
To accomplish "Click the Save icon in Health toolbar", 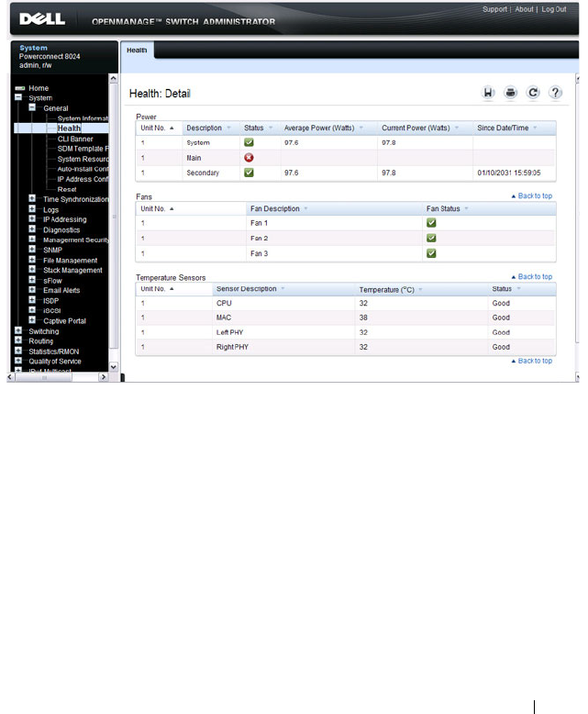I will [488, 93].
